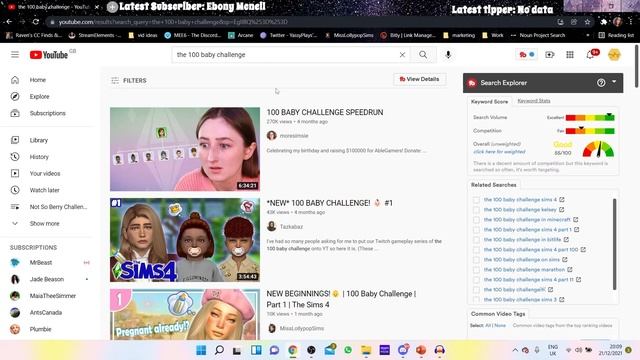Click the View Details button
The image size is (640, 360).
(419, 79)
